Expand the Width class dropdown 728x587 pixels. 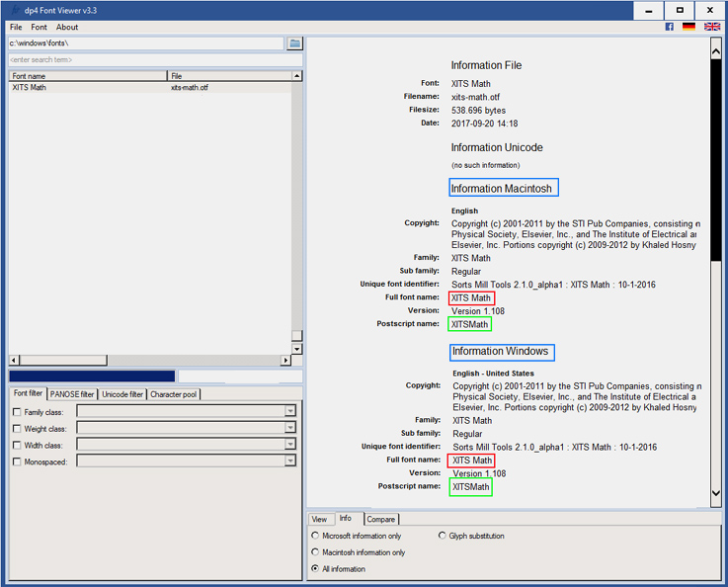click(290, 445)
